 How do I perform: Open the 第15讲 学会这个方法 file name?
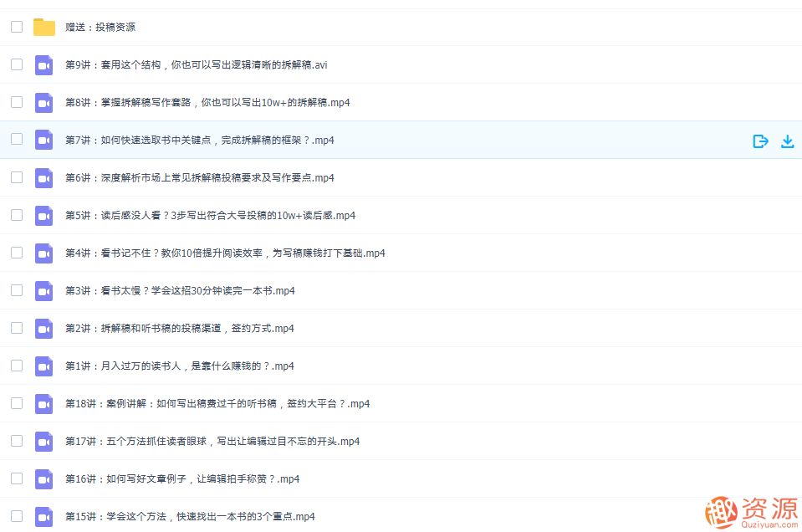coord(190,517)
